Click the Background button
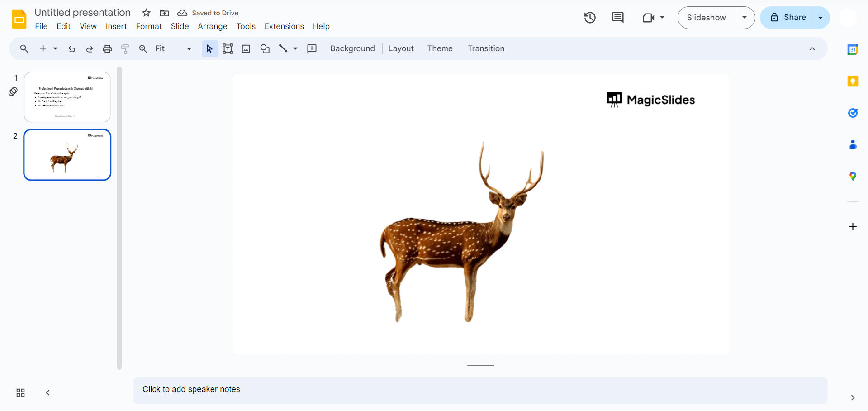Viewport: 868px width, 411px height. click(x=352, y=49)
